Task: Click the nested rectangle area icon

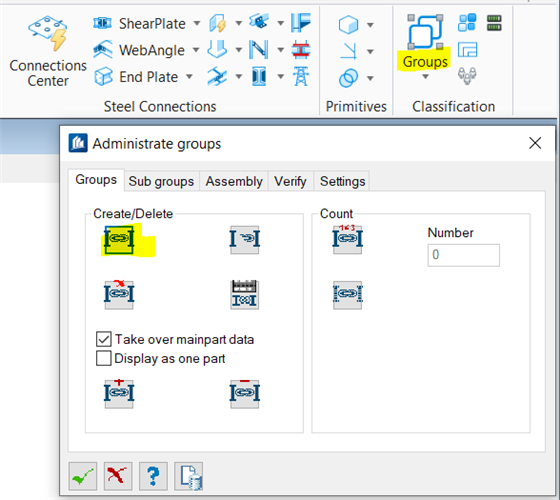Action: [468, 50]
